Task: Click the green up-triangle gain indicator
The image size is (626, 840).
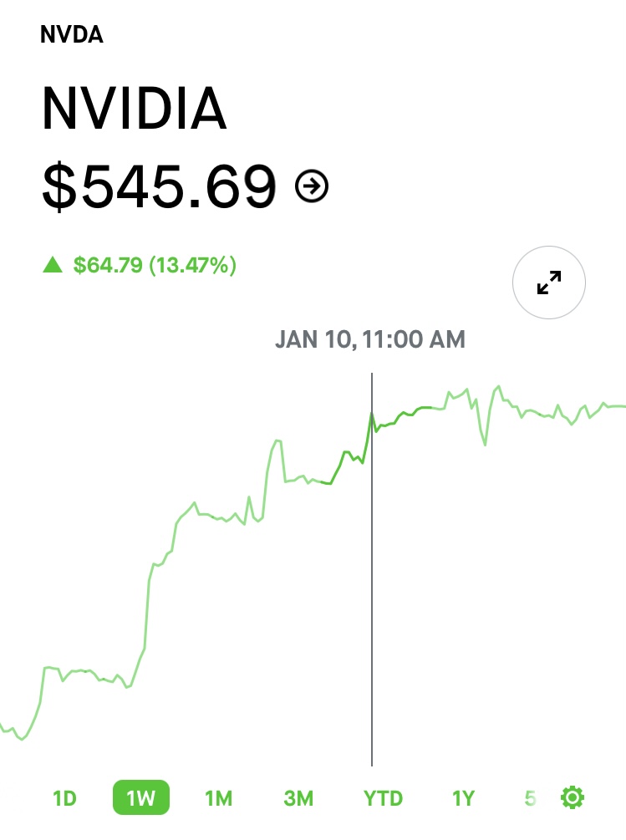Action: (x=53, y=265)
